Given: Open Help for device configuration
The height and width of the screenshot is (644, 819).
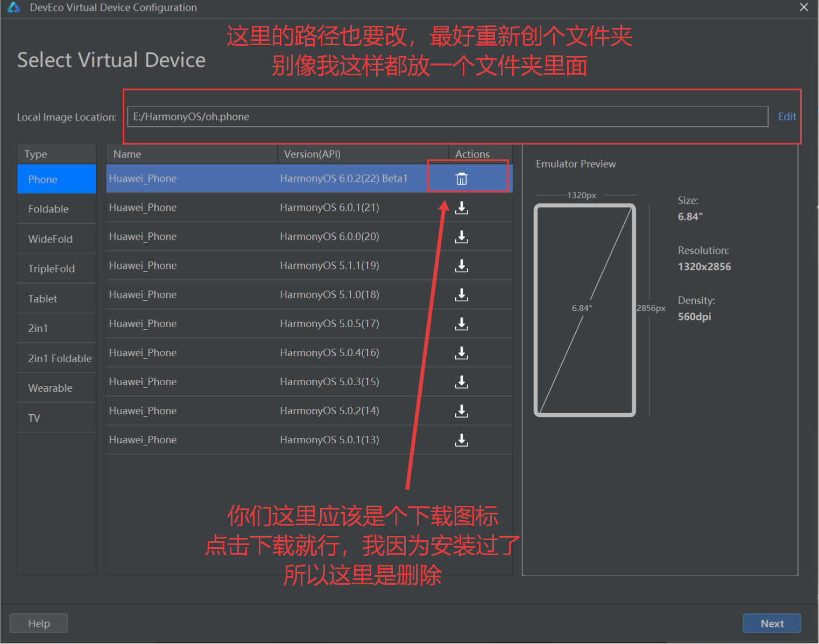Looking at the screenshot, I should [x=39, y=624].
